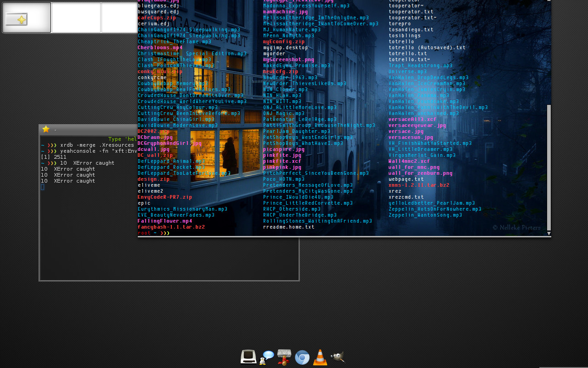588x368 pixels.
Task: Click file name EnvyCodeR-PR7.zip
Action: point(164,197)
